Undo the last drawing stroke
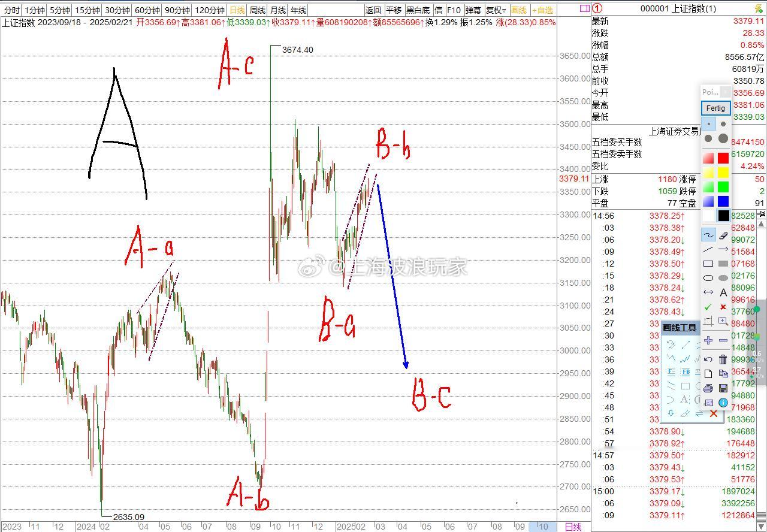 pyautogui.click(x=708, y=359)
